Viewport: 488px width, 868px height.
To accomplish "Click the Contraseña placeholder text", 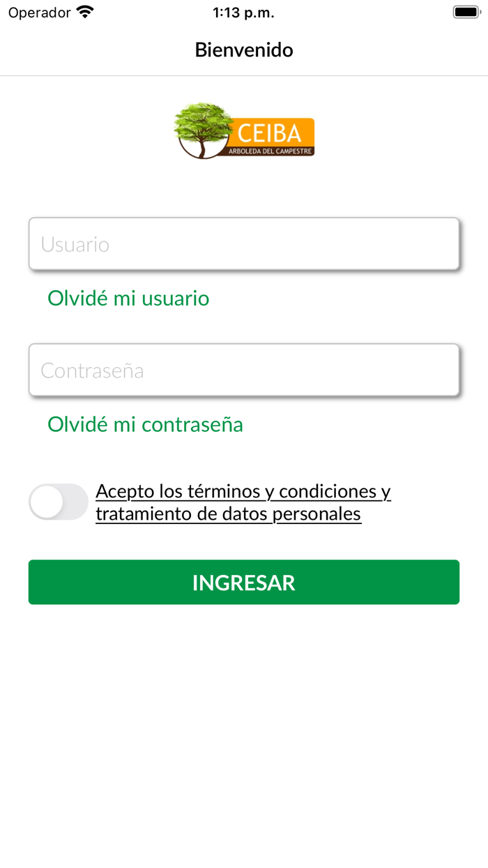I will [x=92, y=371].
